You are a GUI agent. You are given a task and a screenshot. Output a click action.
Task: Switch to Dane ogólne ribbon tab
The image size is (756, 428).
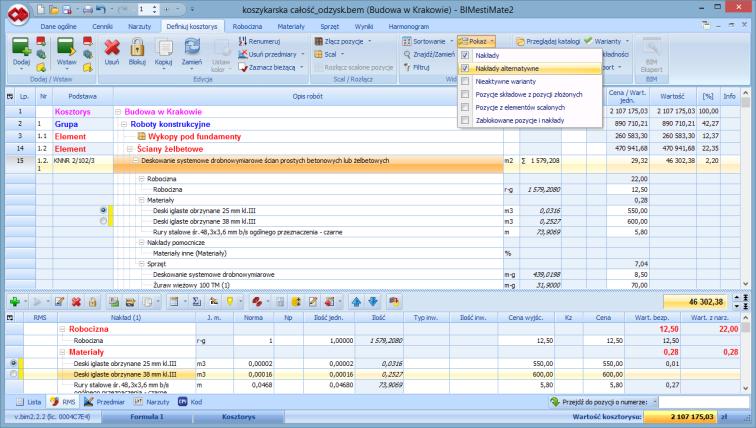point(58,27)
